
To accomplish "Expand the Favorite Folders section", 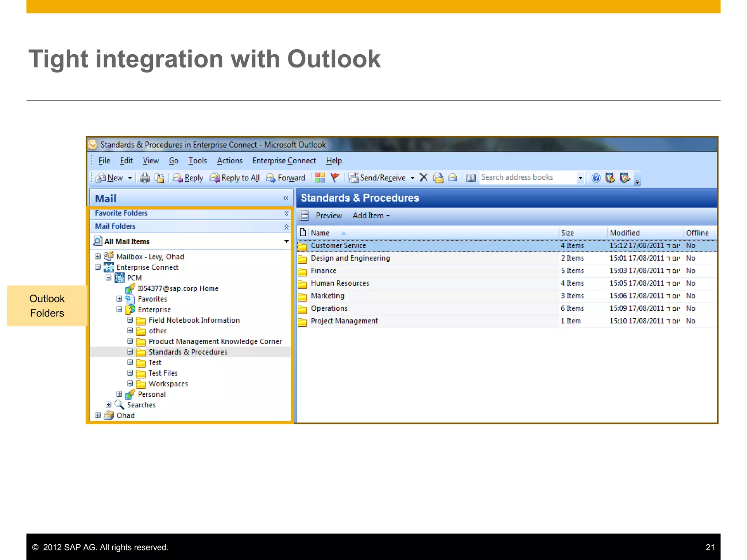I will [286, 213].
